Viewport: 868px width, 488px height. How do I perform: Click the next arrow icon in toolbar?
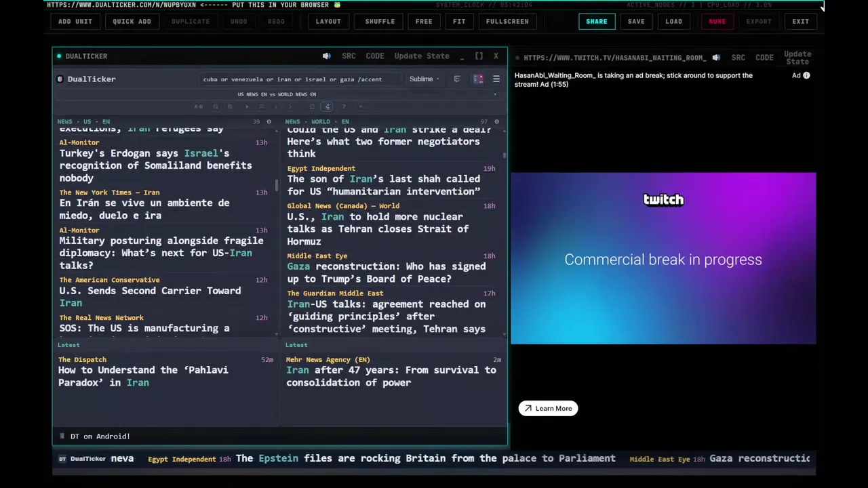(x=290, y=106)
